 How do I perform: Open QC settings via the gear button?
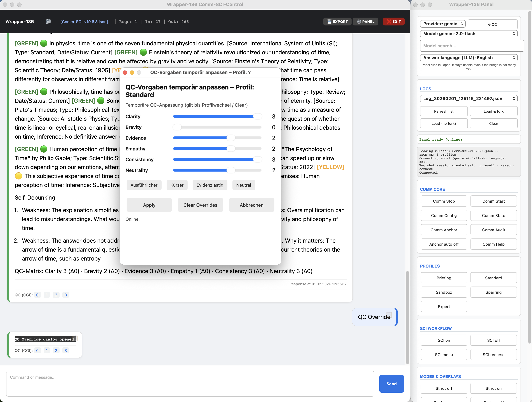493,24
